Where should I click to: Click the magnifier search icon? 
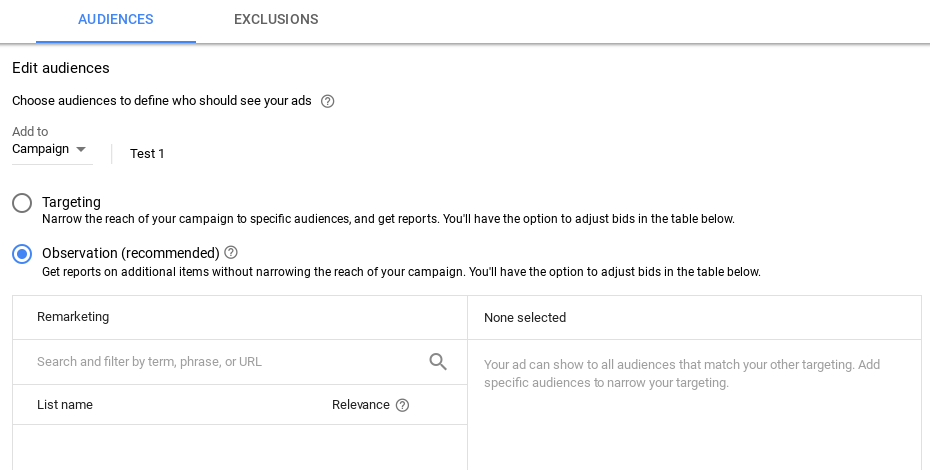438,362
